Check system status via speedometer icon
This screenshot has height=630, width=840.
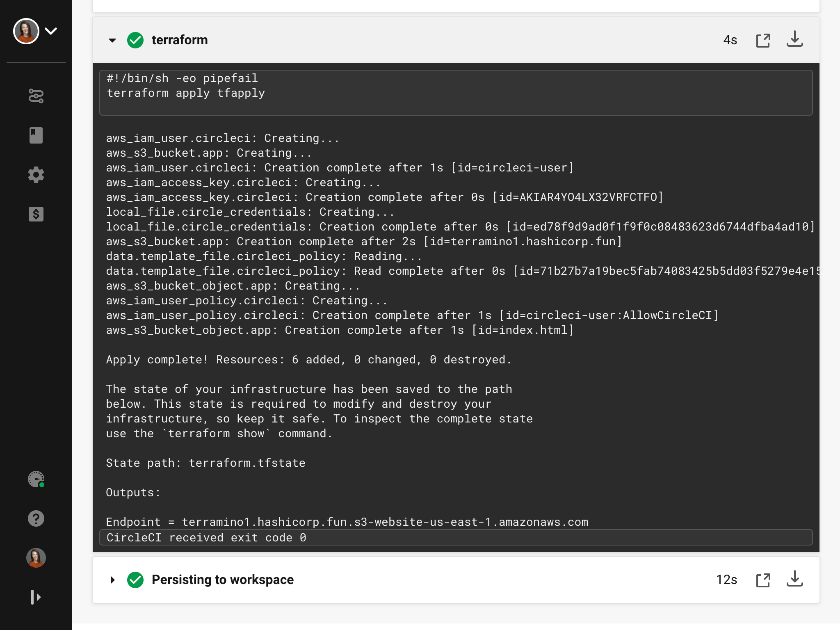pyautogui.click(x=36, y=479)
